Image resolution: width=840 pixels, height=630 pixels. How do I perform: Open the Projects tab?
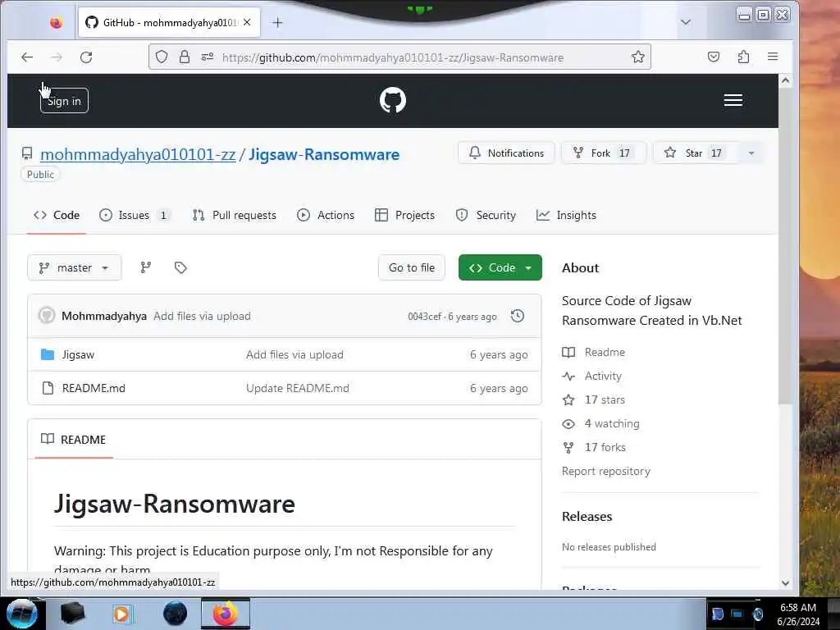405,216
